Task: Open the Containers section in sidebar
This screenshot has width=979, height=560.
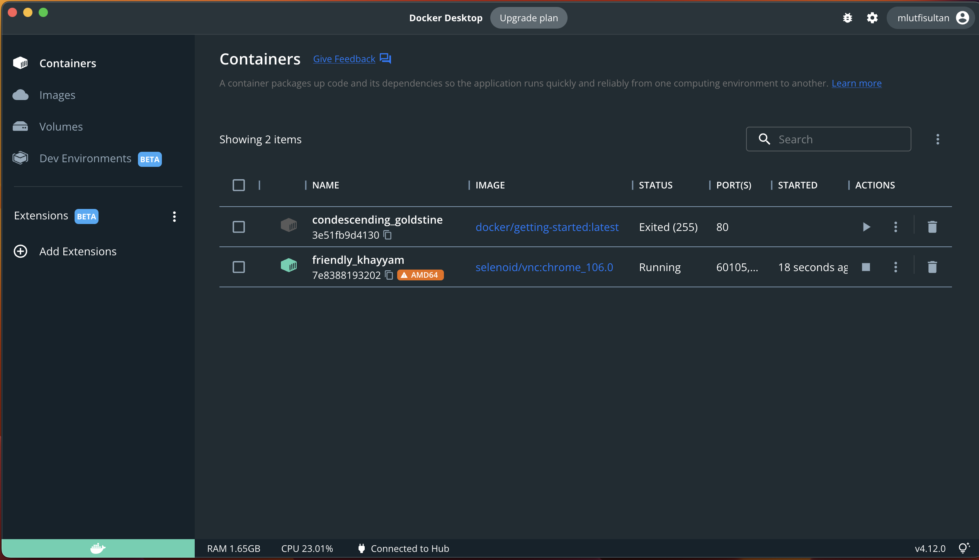Action: coord(68,63)
